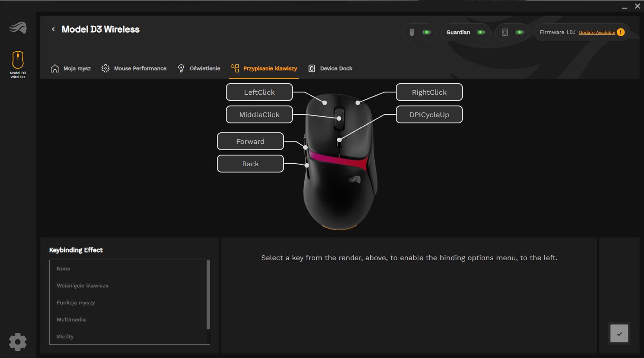
Task: Click the Keybinding Effect list scrollbar
Action: (x=208, y=295)
